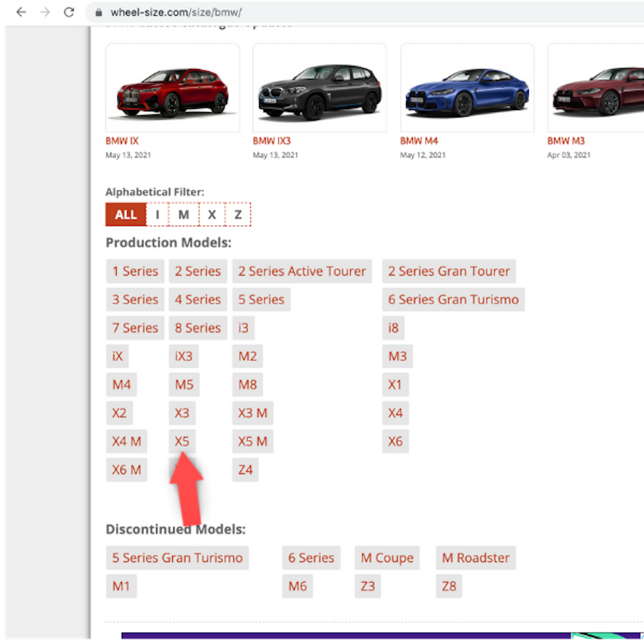Open the BMW IX title link
This screenshot has width=644, height=644.
click(x=122, y=141)
